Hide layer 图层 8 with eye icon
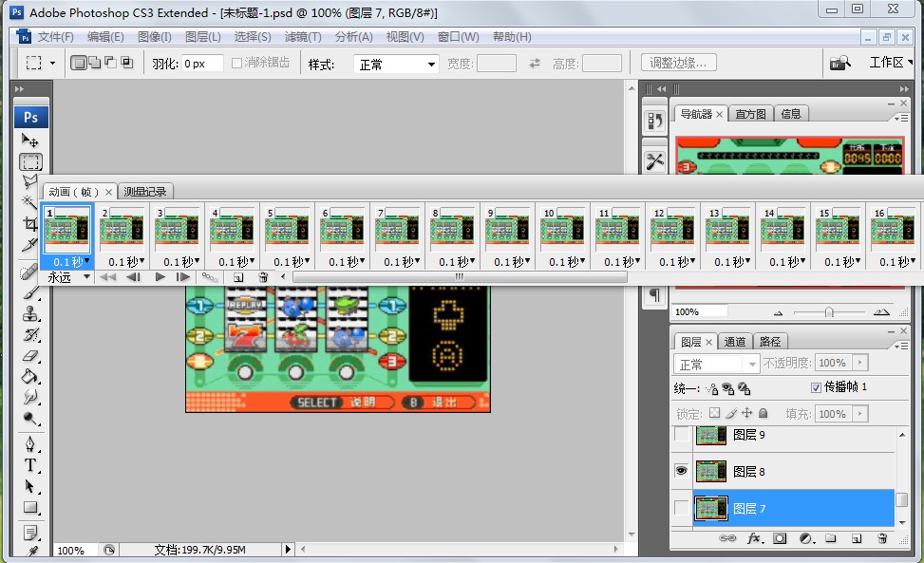This screenshot has width=924, height=563. pos(681,471)
